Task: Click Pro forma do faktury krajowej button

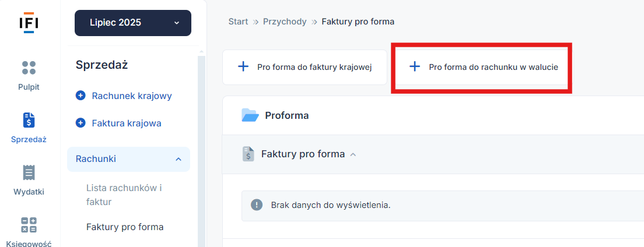Action: tap(304, 68)
